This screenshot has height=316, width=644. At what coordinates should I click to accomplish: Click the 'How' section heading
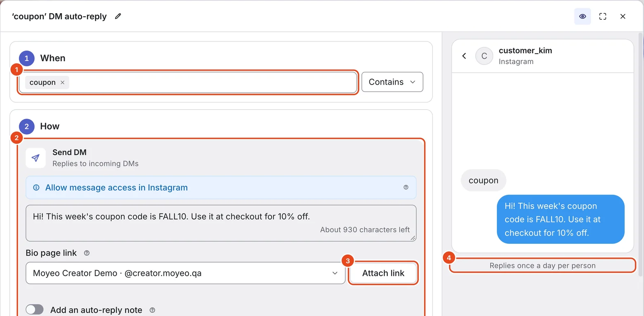(50, 126)
